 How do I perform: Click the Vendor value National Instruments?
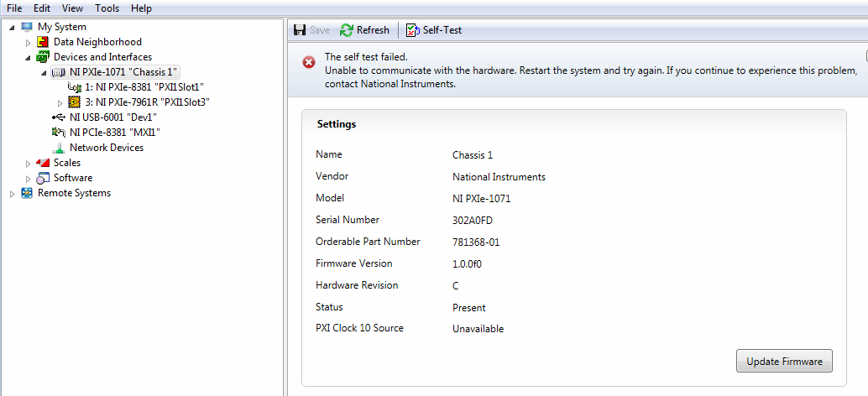click(499, 177)
